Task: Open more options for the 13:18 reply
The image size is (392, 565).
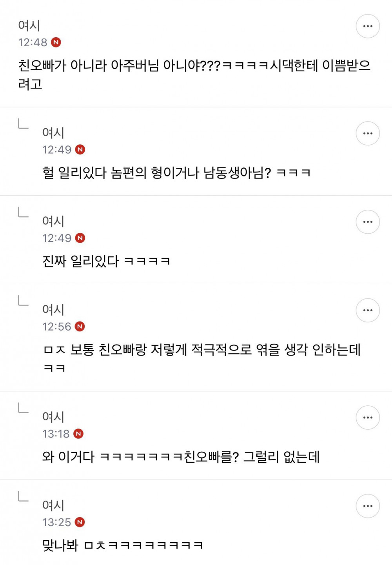Action: [368, 418]
